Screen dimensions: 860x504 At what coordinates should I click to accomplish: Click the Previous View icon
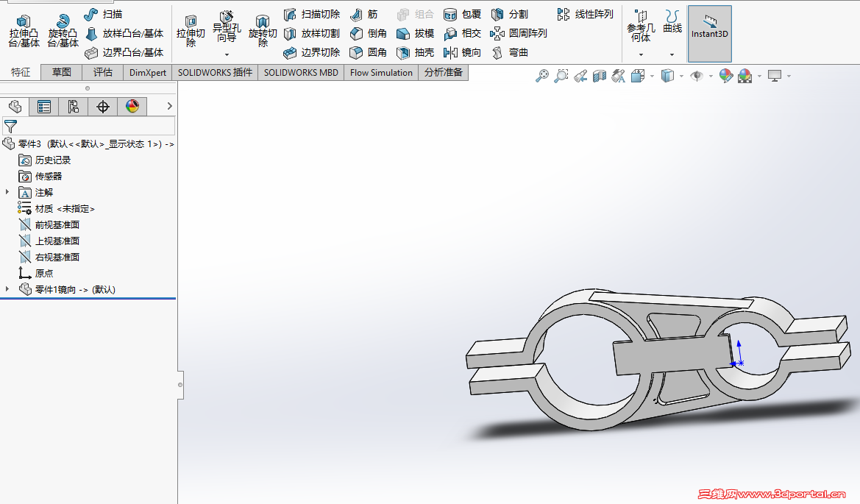pyautogui.click(x=580, y=76)
